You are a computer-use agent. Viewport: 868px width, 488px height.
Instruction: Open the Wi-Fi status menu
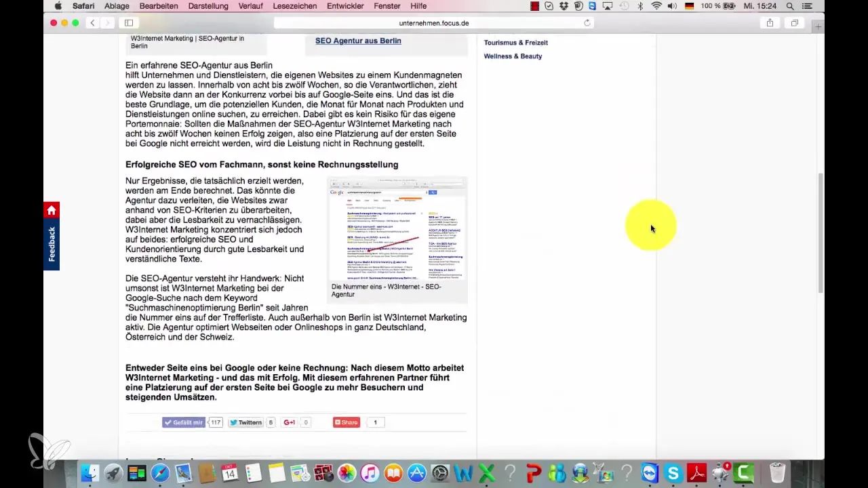click(x=656, y=6)
